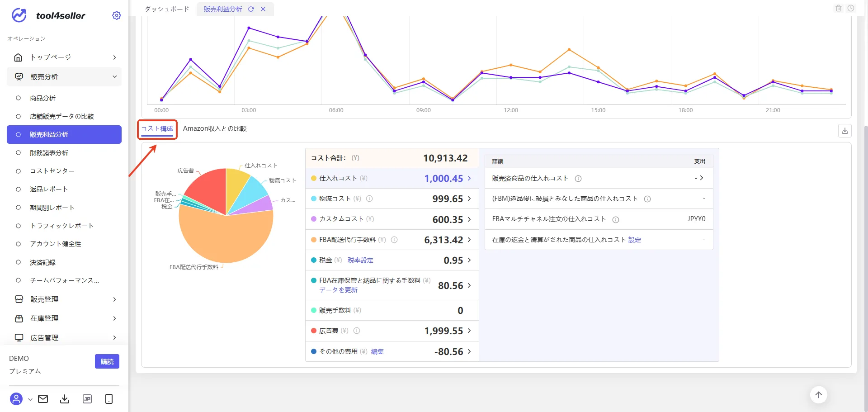Switch to Amazon収入との比較 tab
868x412 pixels.
click(x=215, y=128)
